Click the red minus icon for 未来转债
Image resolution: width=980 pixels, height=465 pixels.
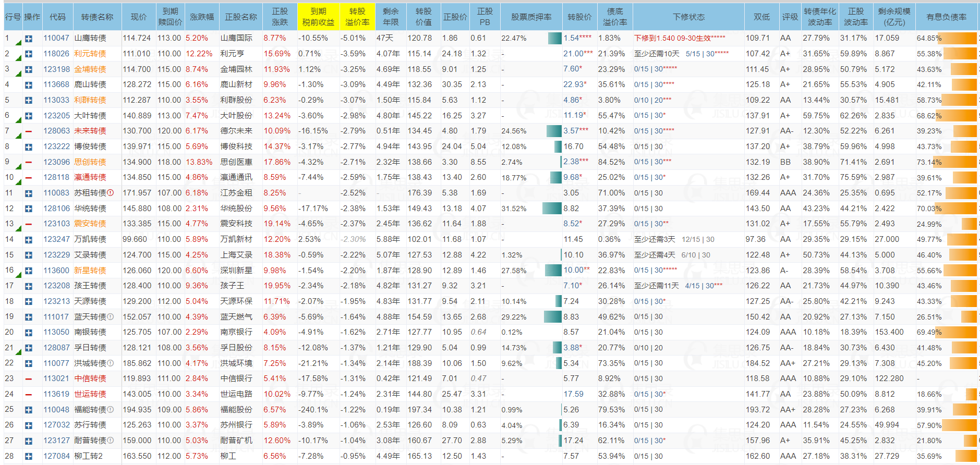point(29,131)
